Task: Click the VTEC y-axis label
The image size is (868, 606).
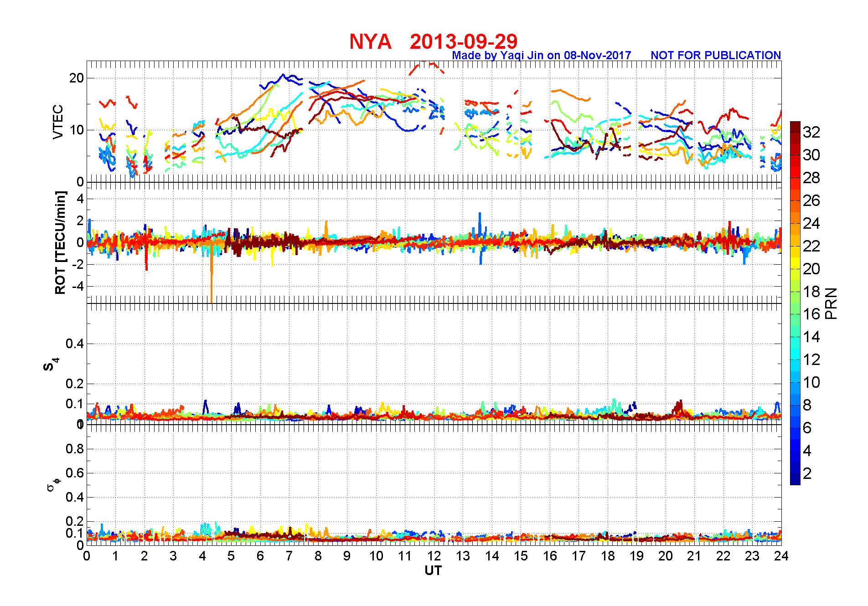Action: click(58, 122)
